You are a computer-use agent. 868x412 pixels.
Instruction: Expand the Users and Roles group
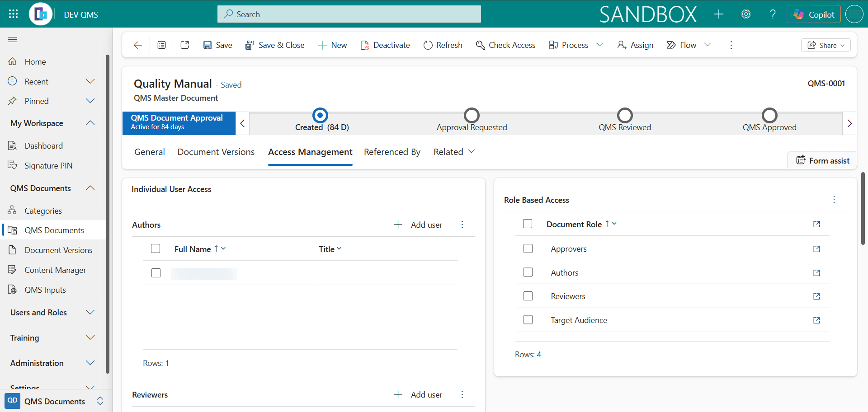(90, 312)
